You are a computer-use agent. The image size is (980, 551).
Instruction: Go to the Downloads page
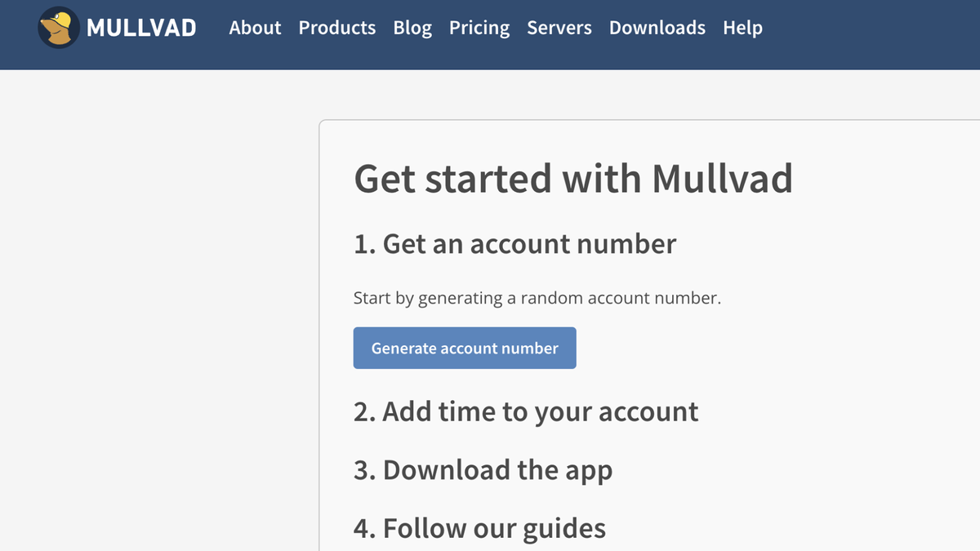(657, 28)
